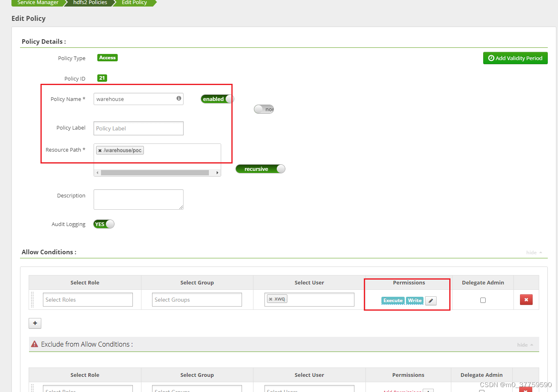Toggle the recursive switch
Screen dimensions: 558x392
(260, 169)
